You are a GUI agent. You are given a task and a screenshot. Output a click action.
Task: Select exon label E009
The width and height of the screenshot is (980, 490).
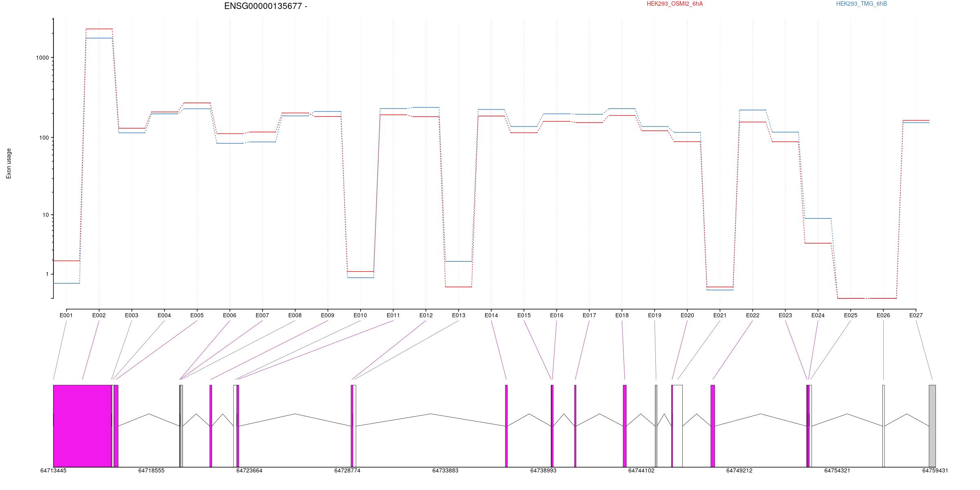coord(327,315)
